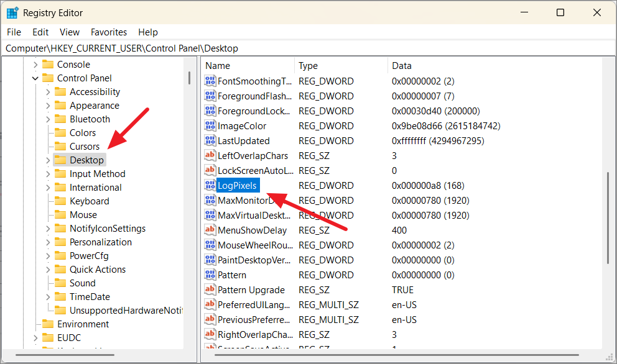Click the LeftOverlapChars string value icon

(210, 156)
